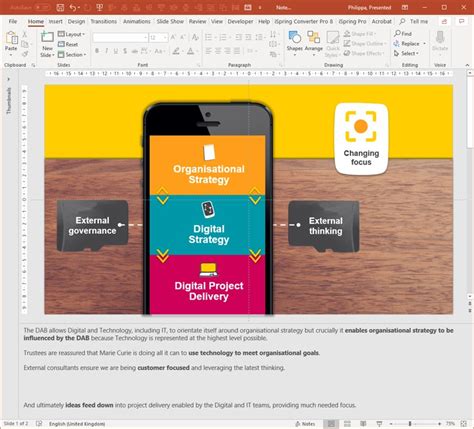Switch to Reading view

tap(363, 424)
